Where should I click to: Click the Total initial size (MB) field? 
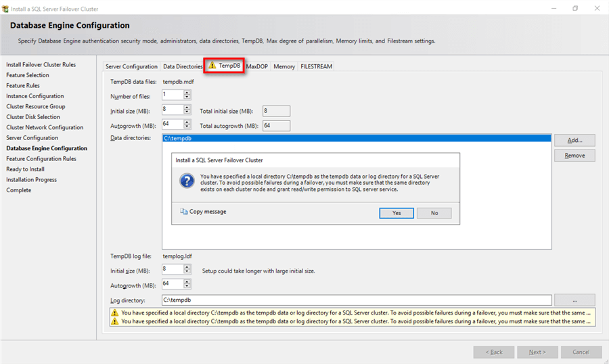(x=276, y=111)
